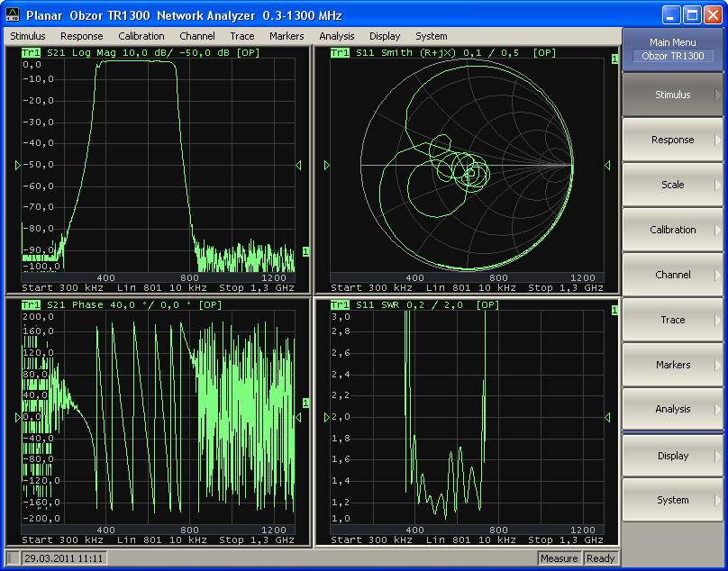Click small indicator box in status bar
728x571 pixels.
14,558
